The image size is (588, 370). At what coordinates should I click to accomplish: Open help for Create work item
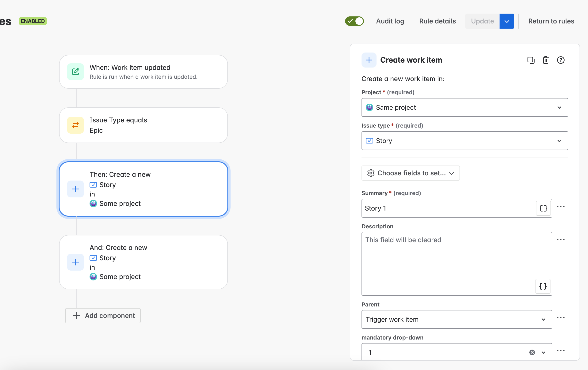[561, 60]
